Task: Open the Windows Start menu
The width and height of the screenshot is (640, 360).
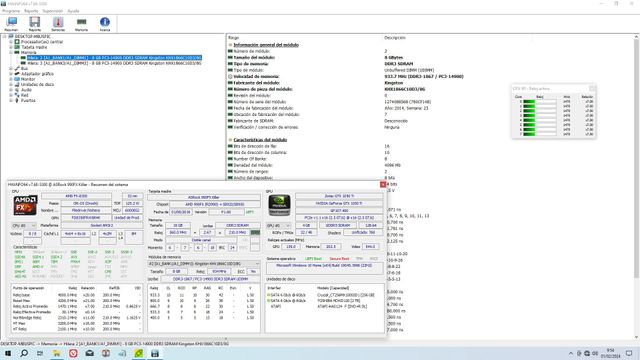Action: pos(8,353)
